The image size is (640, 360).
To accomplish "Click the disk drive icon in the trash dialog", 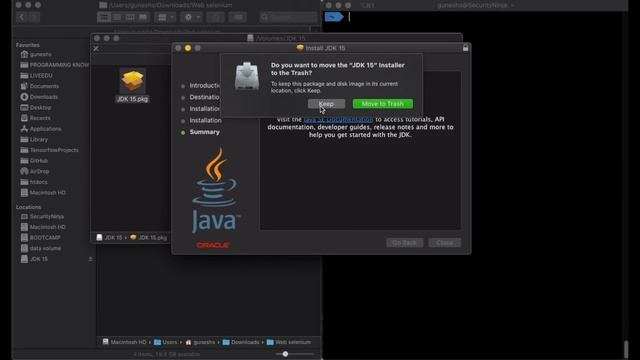I will [x=247, y=76].
